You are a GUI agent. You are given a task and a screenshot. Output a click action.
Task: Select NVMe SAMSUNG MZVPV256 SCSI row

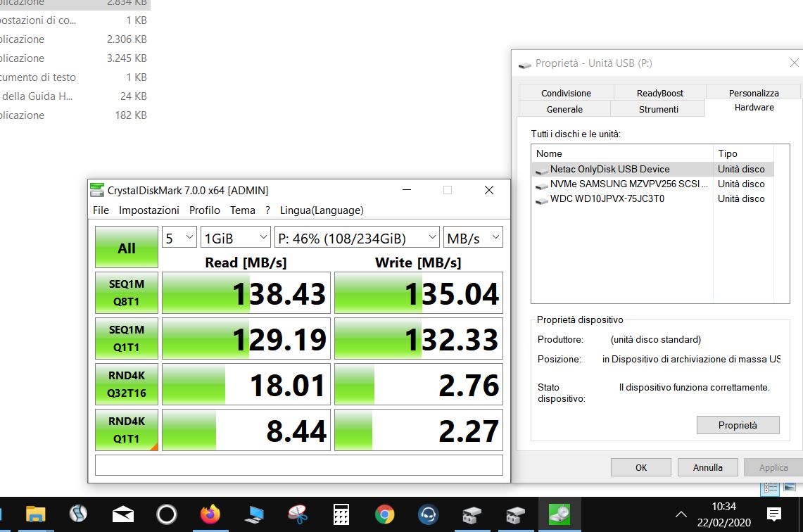(x=653, y=184)
